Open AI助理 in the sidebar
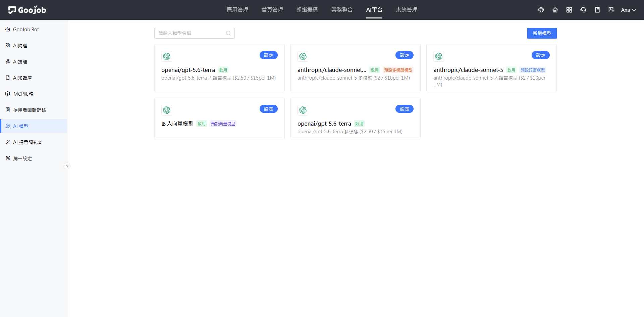644x317 pixels. (x=34, y=46)
